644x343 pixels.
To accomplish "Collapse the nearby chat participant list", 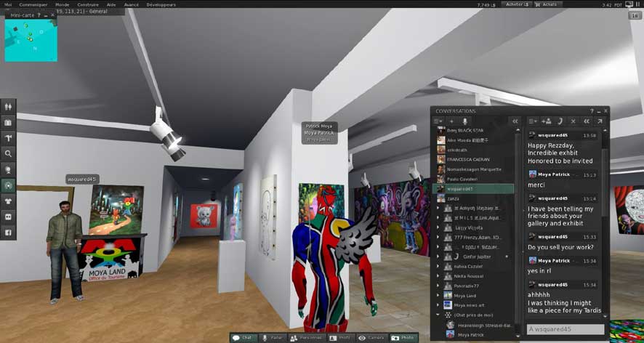I will pyautogui.click(x=438, y=315).
